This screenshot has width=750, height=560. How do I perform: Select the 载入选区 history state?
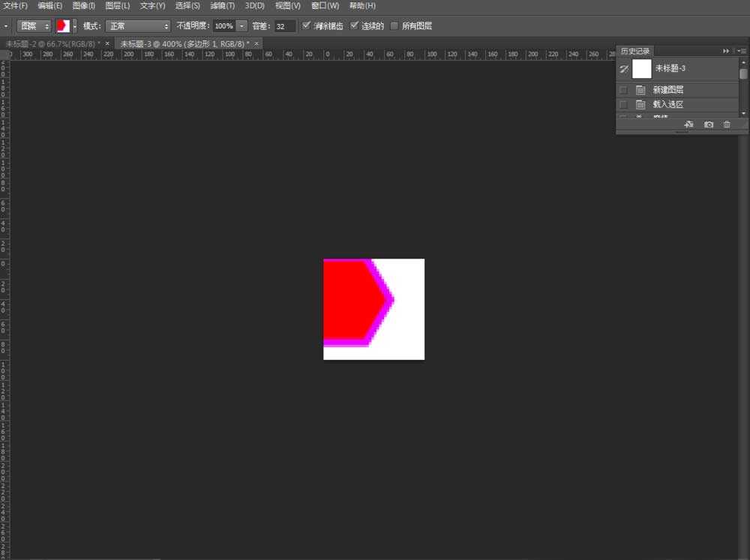point(667,104)
